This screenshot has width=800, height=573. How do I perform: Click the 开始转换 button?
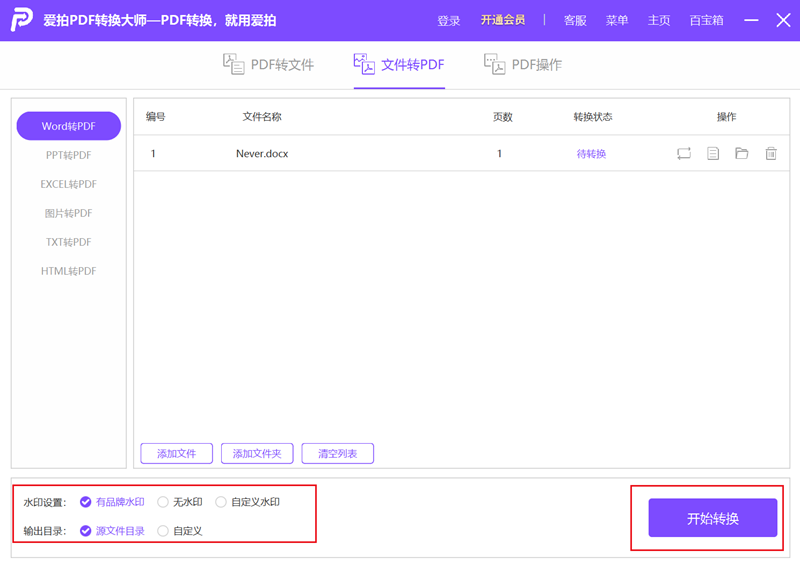coord(713,518)
